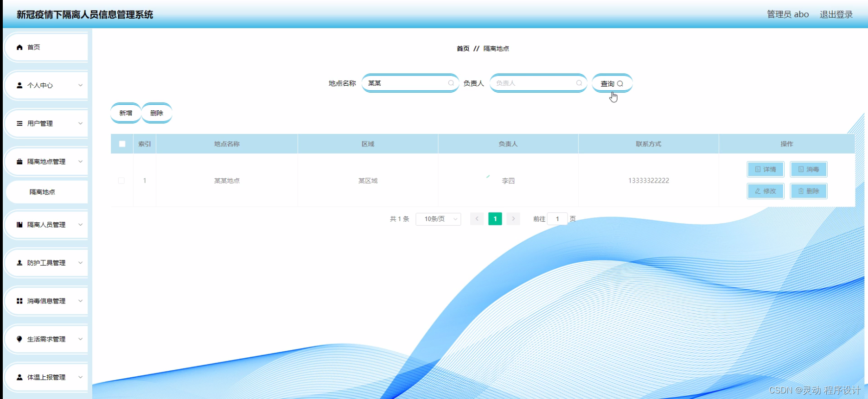Click search icon in 地点名称 field
This screenshot has height=399, width=868.
coord(451,83)
